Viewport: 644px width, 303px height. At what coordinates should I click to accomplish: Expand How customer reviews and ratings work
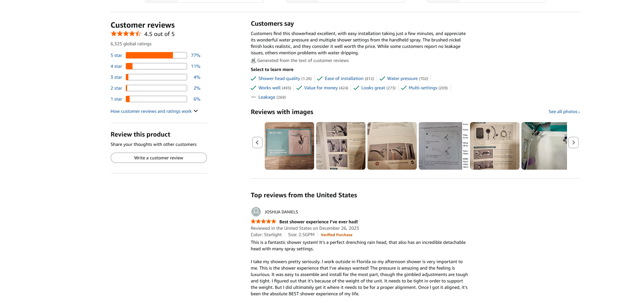click(x=154, y=111)
